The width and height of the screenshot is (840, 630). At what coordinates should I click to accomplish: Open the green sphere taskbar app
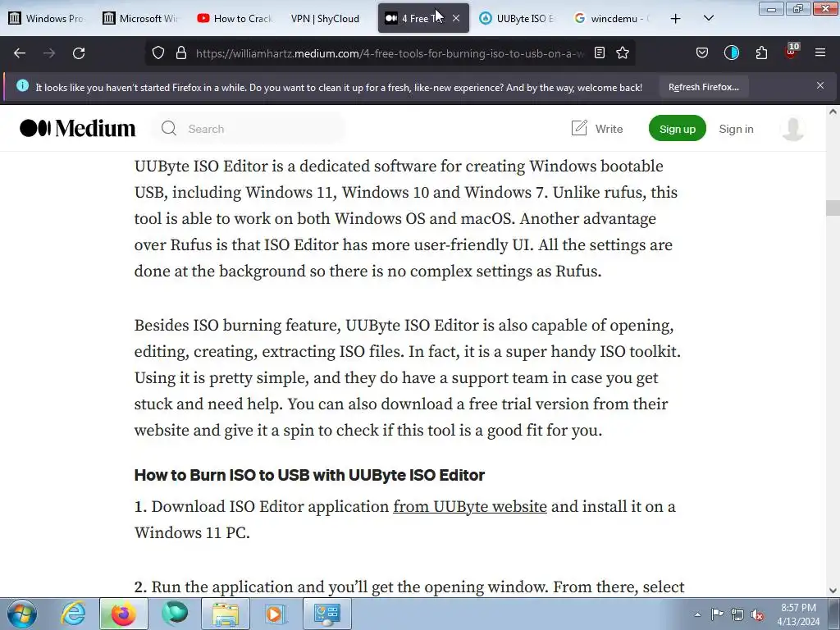(175, 614)
